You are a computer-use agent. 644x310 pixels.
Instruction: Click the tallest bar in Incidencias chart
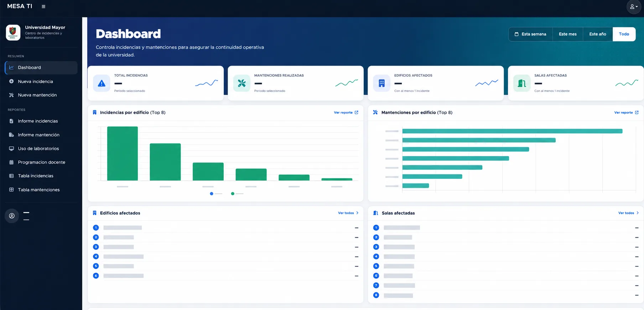click(x=123, y=154)
